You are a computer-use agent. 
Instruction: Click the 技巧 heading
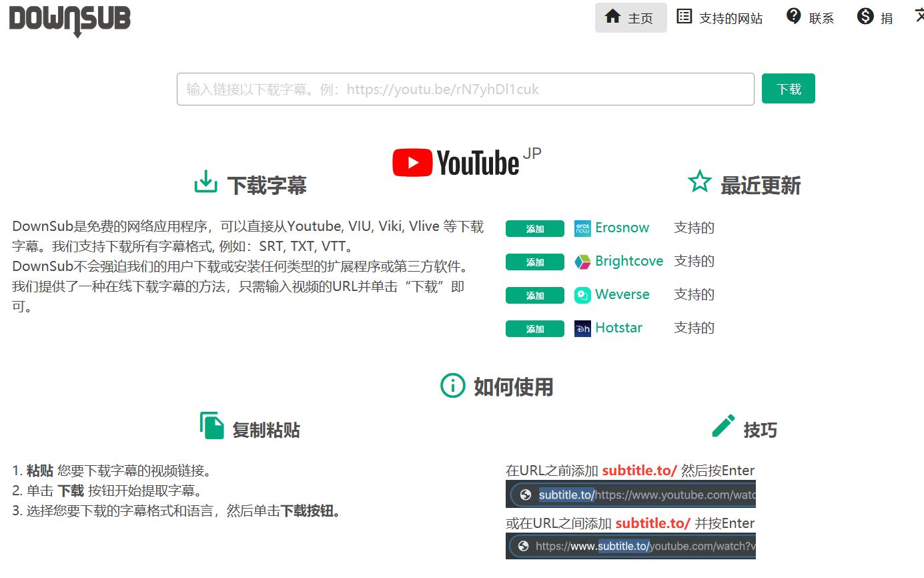pyautogui.click(x=761, y=430)
